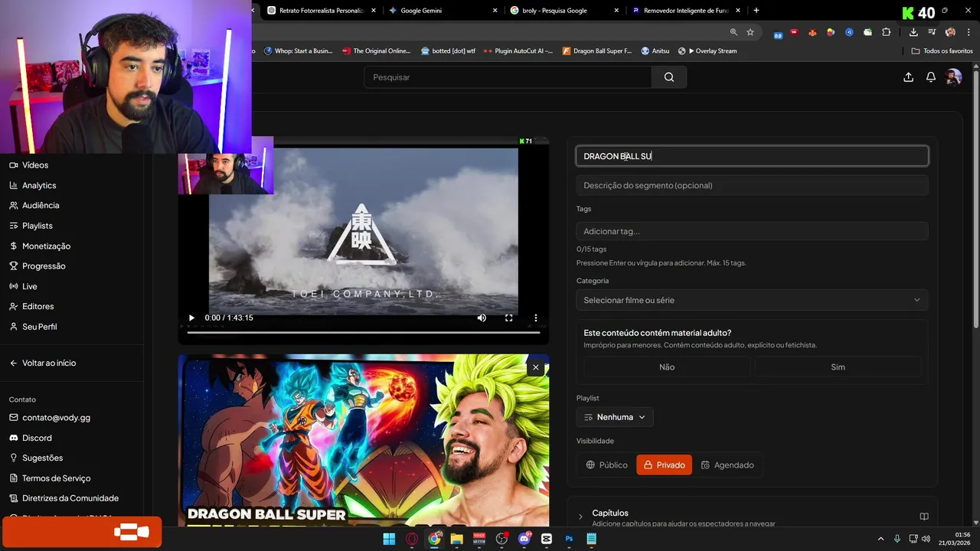Open CapCut from taskbar
980x551 pixels.
click(547, 539)
